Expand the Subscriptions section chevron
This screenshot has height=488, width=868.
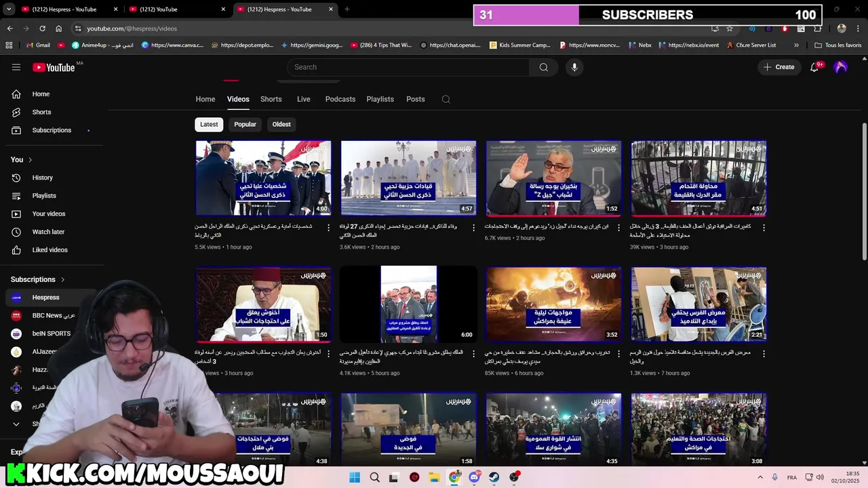(x=62, y=279)
